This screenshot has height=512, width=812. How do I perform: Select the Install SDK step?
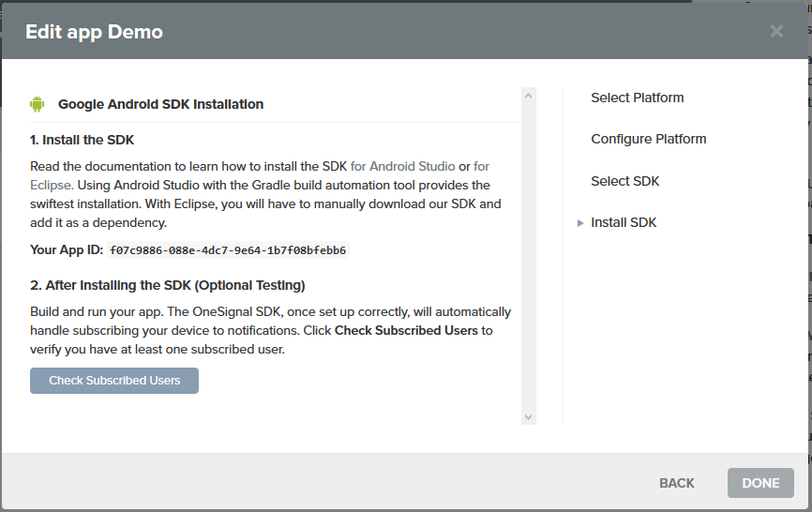[624, 222]
